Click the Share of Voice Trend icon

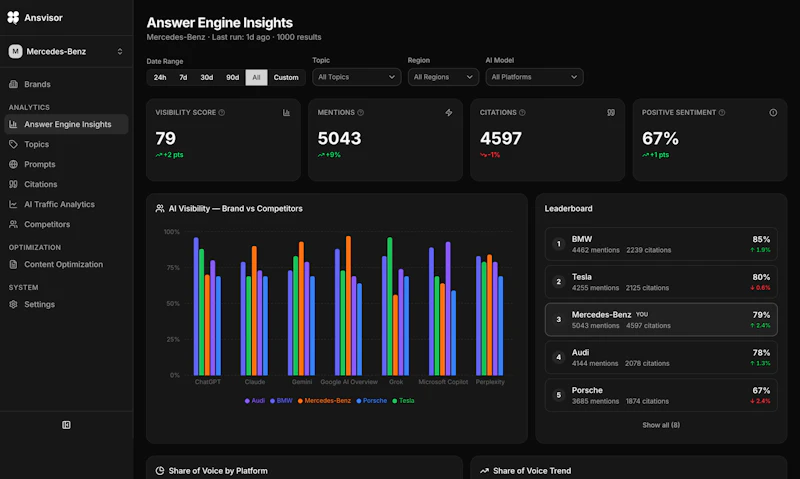pos(484,470)
